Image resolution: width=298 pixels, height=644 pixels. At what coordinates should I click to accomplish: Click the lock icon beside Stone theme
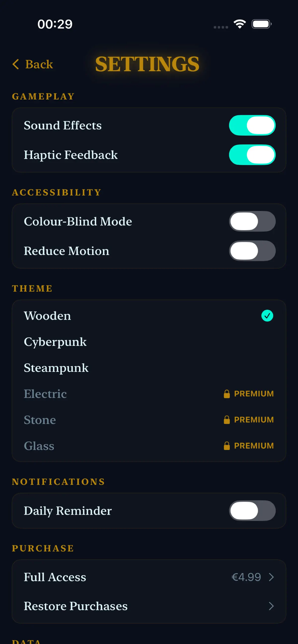tap(227, 420)
